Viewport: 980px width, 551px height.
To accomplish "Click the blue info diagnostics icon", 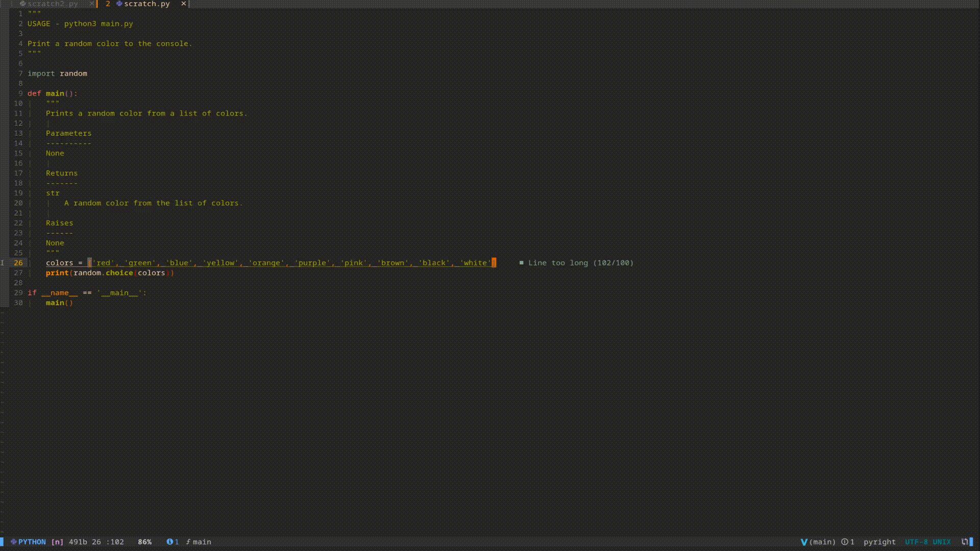I will [169, 542].
